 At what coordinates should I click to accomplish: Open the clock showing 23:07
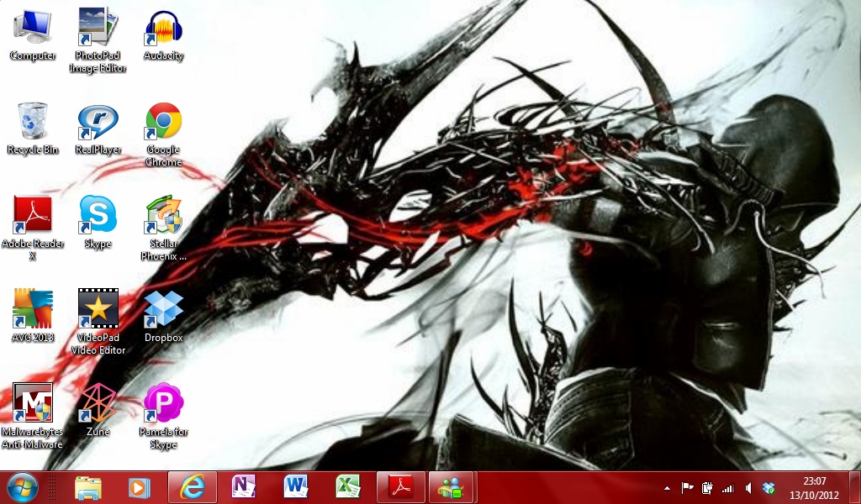[814, 488]
